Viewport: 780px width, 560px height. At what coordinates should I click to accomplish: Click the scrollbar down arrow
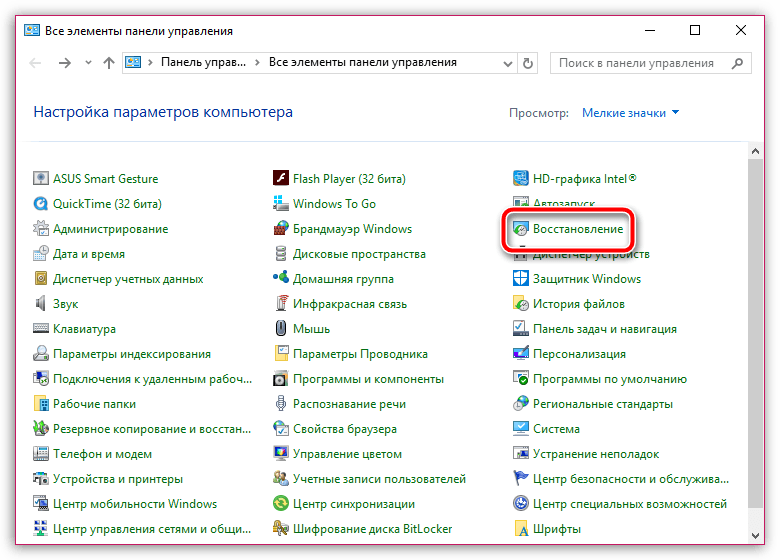click(x=755, y=536)
